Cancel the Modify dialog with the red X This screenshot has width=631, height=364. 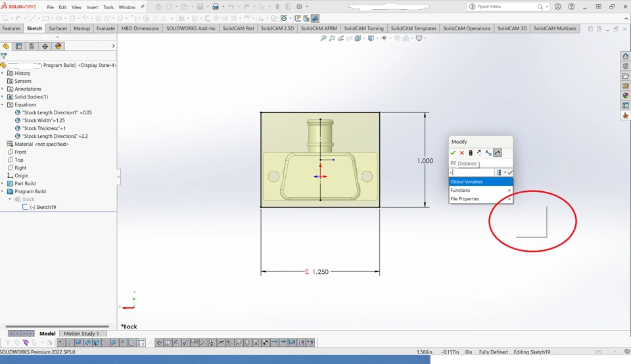point(461,152)
